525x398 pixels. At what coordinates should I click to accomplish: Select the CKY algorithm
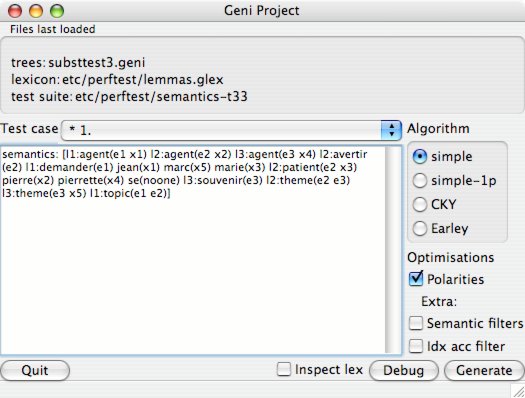click(420, 205)
